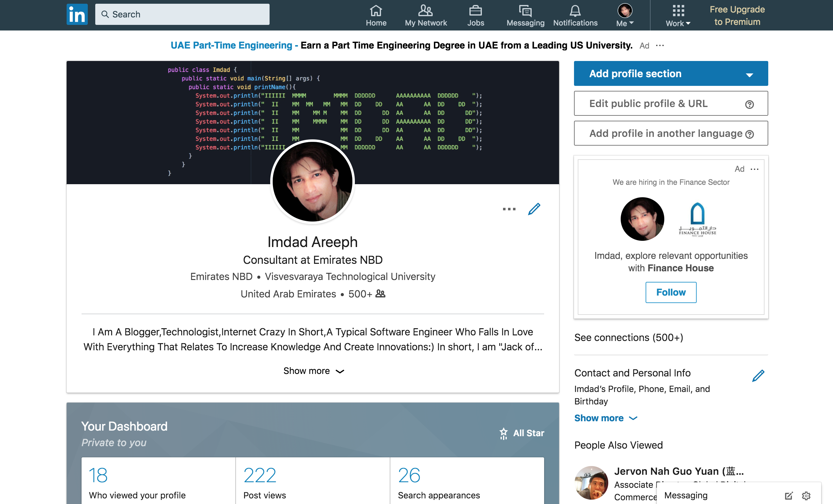Screen dimensions: 833x504
Task: Open My Network icon
Action: pos(425,11)
